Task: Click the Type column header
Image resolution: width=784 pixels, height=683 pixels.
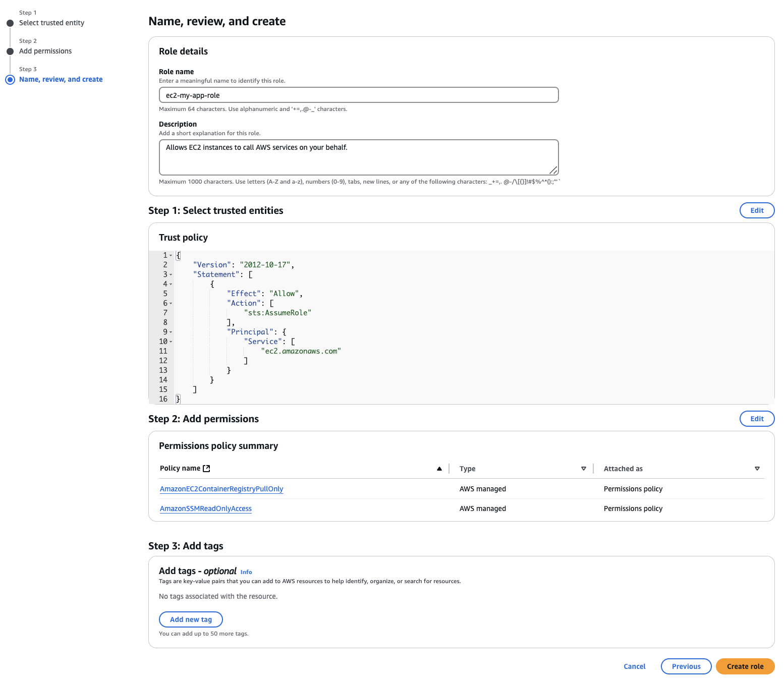Action: click(468, 469)
